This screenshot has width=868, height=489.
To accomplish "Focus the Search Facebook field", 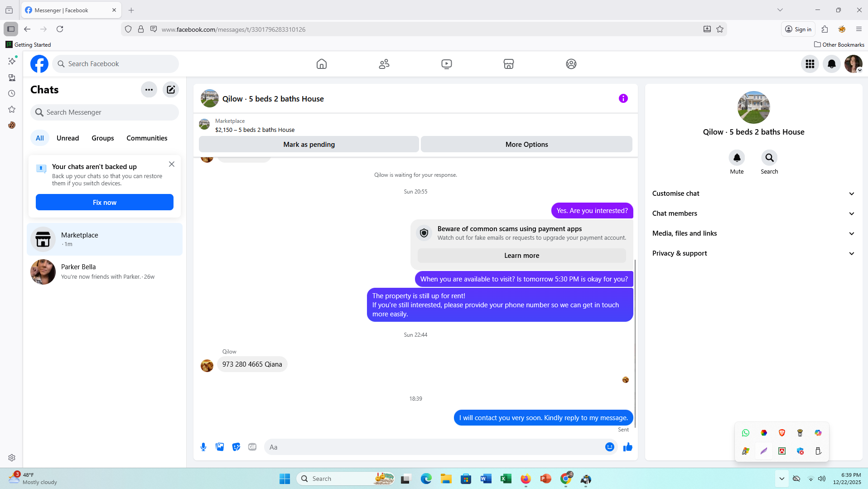I will [x=116, y=64].
